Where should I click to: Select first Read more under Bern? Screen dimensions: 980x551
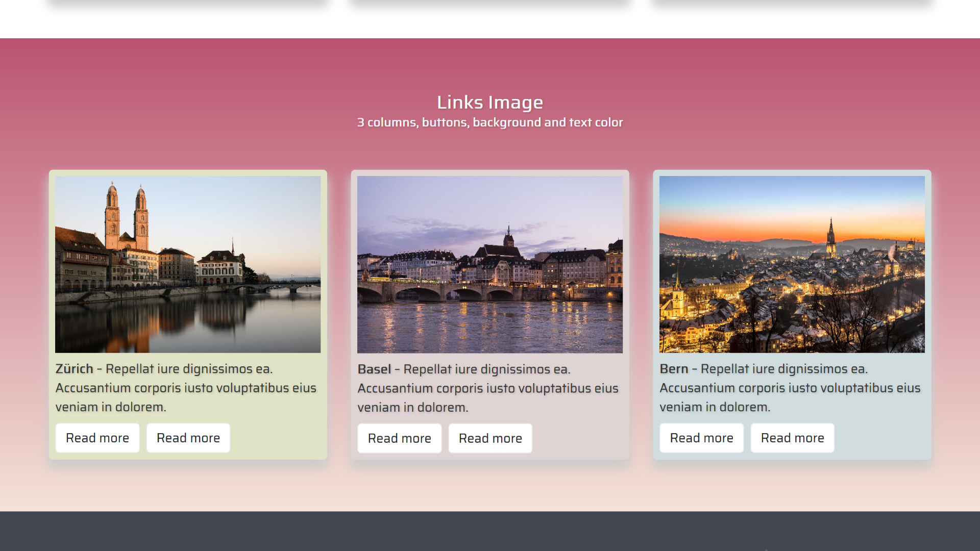pyautogui.click(x=701, y=438)
